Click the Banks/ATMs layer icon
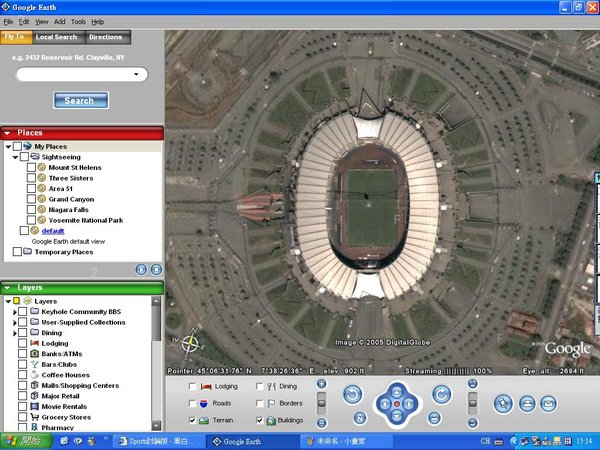The width and height of the screenshot is (600, 450). [34, 354]
